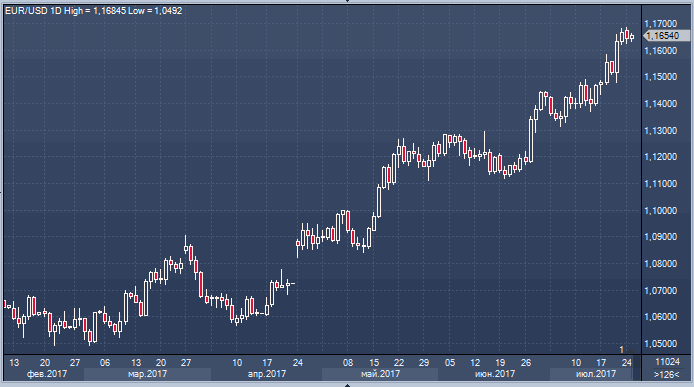The image size is (694, 387).
Task: Click the 06 date label on the time axis
Action: coord(105,363)
